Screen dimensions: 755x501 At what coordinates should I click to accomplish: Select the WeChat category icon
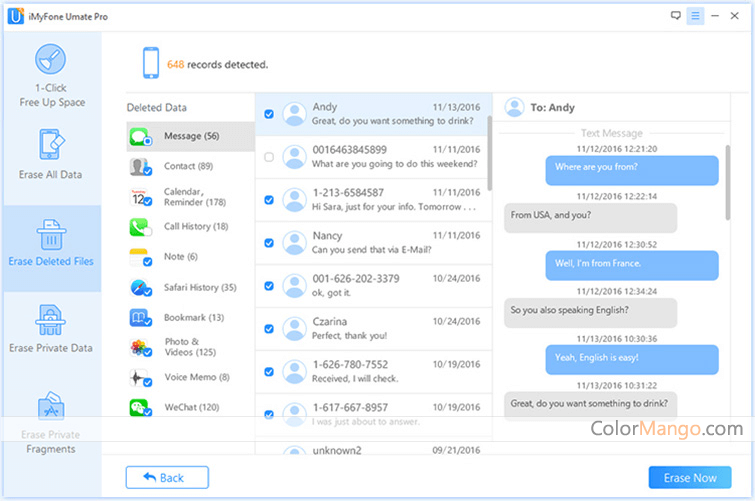(140, 408)
